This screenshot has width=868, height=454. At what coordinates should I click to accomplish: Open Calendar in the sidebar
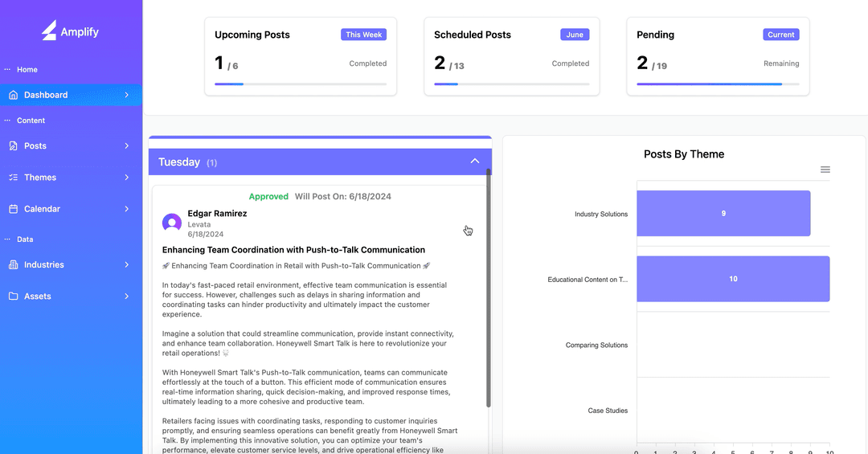[71, 209]
